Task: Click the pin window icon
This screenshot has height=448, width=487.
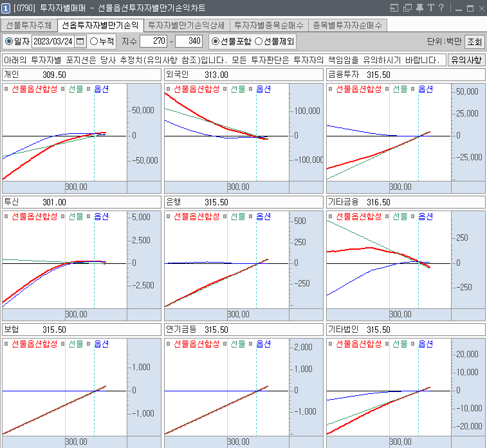Action: click(x=419, y=8)
